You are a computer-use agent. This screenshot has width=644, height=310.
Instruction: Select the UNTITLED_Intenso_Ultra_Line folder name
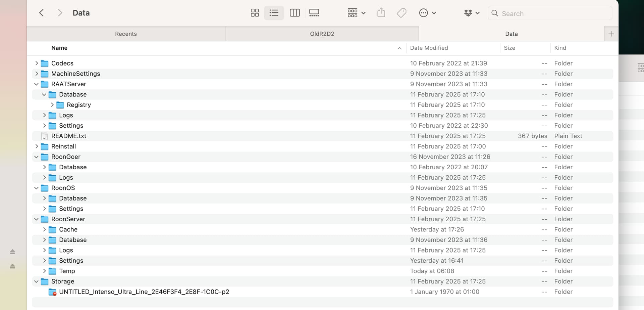click(144, 292)
